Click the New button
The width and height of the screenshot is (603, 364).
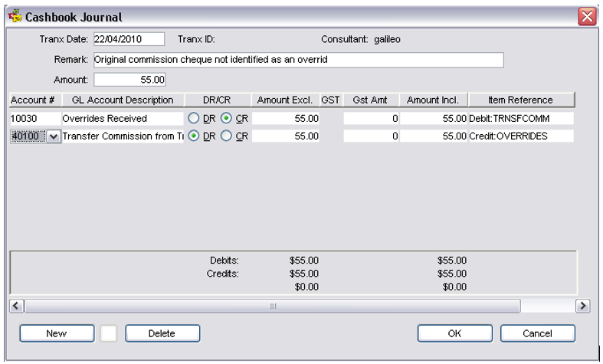[x=57, y=333]
